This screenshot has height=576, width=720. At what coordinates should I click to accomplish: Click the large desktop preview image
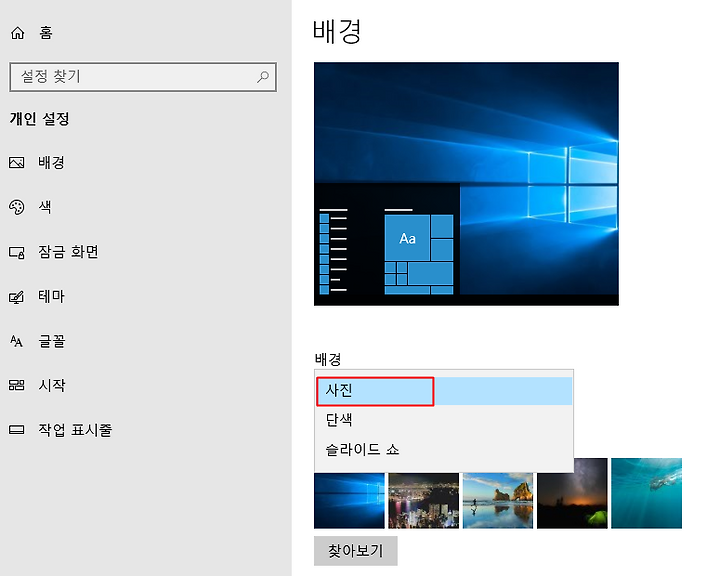point(466,184)
